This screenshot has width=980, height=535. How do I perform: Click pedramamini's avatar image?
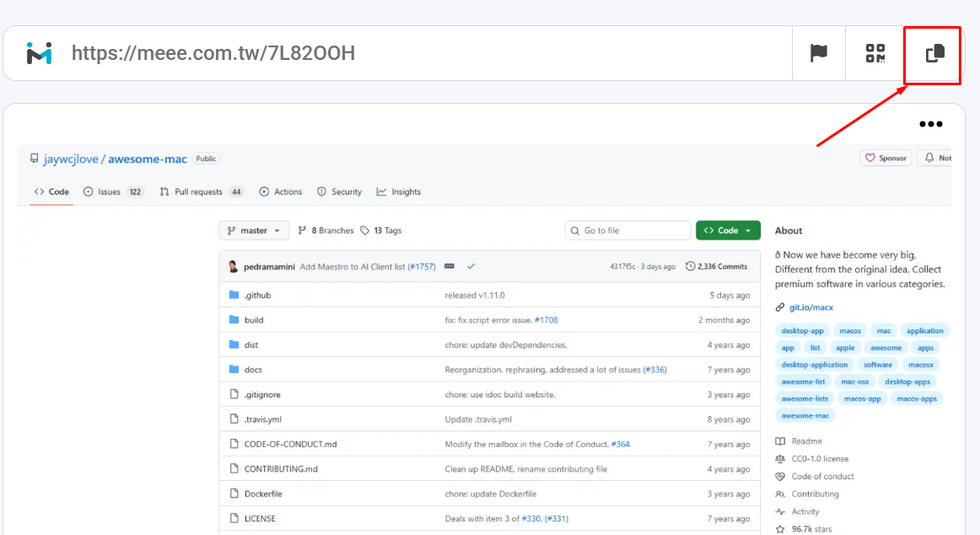pyautogui.click(x=233, y=267)
